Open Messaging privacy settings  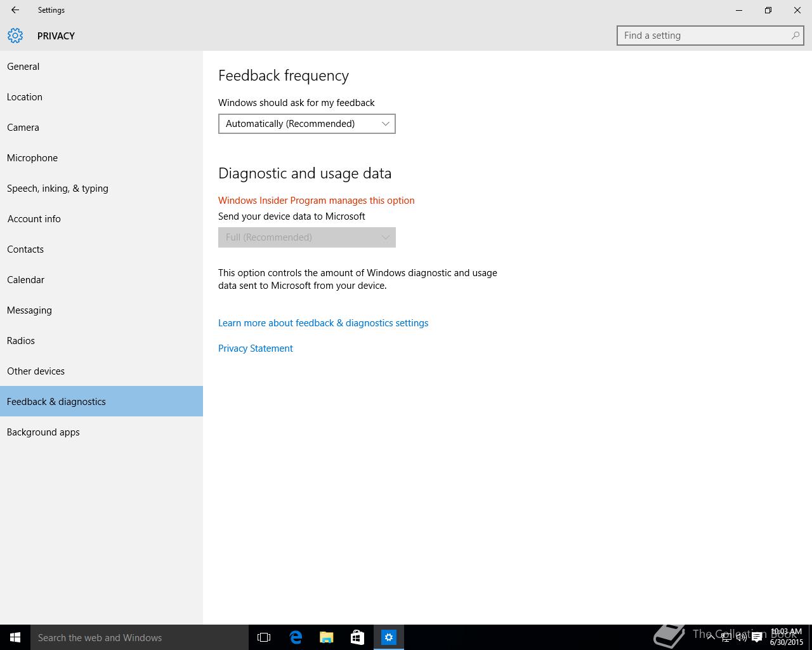click(101, 310)
